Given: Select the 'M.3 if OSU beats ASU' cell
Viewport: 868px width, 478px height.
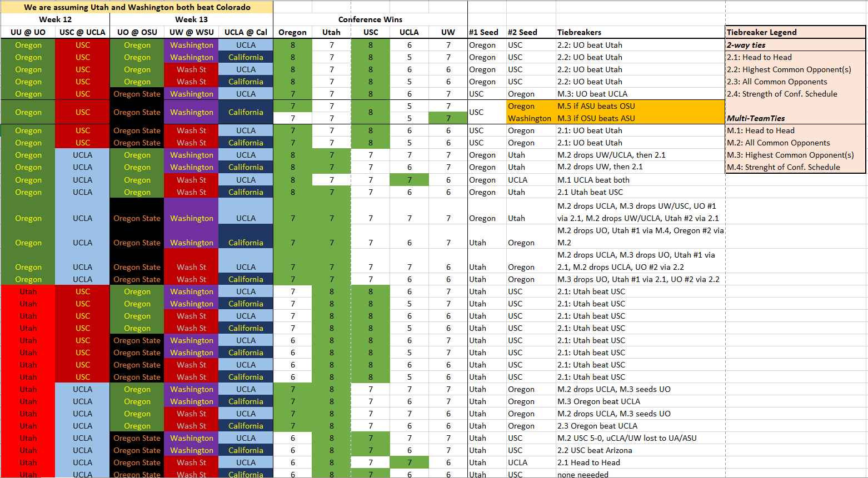Looking at the screenshot, I should point(640,118).
